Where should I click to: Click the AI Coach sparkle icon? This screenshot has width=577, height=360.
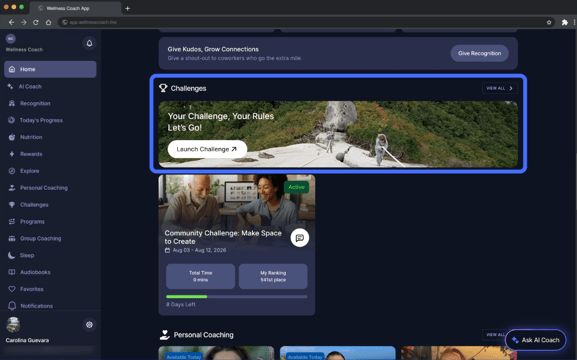[10, 87]
